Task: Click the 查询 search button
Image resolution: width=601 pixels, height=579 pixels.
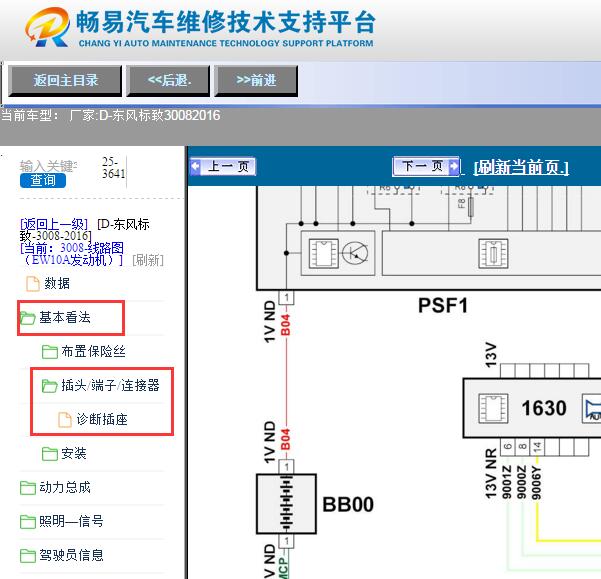Action: coord(43,180)
